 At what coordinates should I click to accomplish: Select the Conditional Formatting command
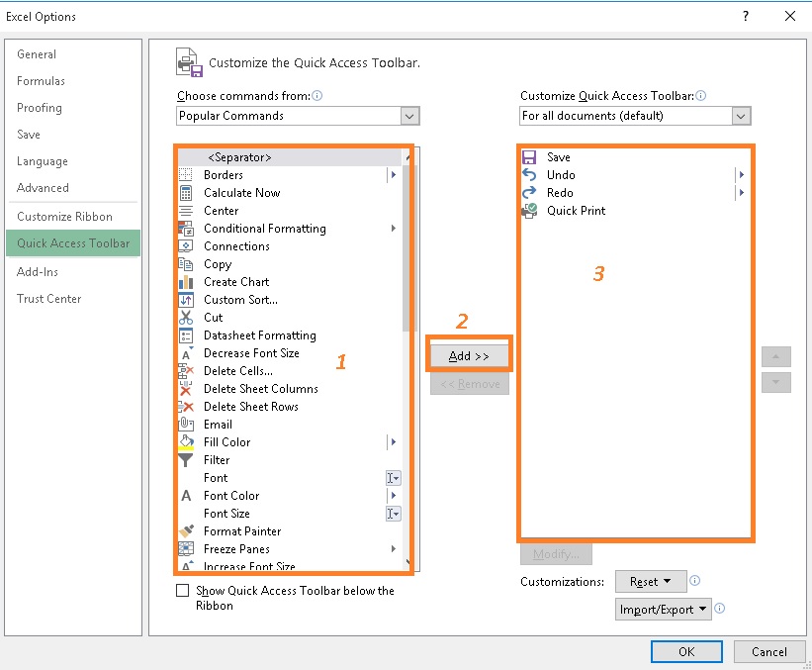click(x=263, y=229)
